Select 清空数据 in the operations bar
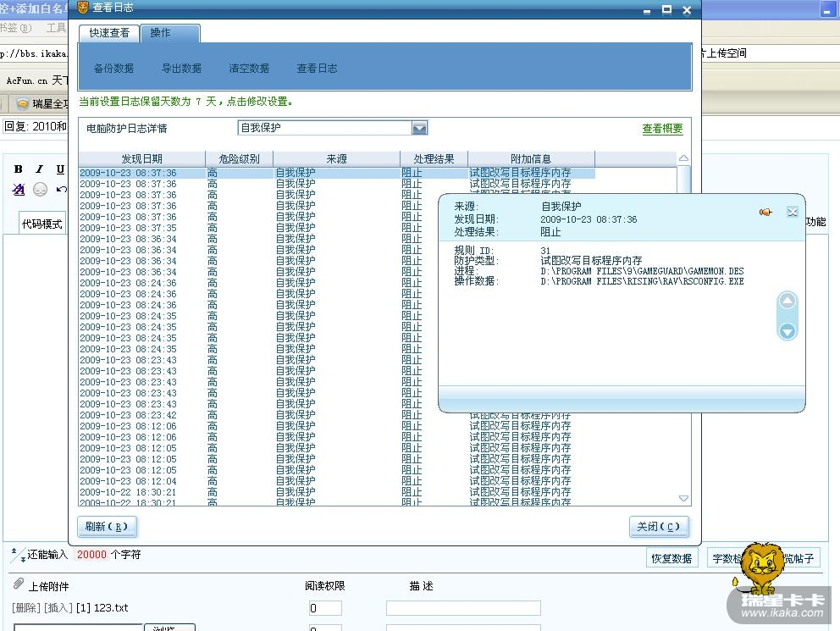840x631 pixels. pos(249,68)
